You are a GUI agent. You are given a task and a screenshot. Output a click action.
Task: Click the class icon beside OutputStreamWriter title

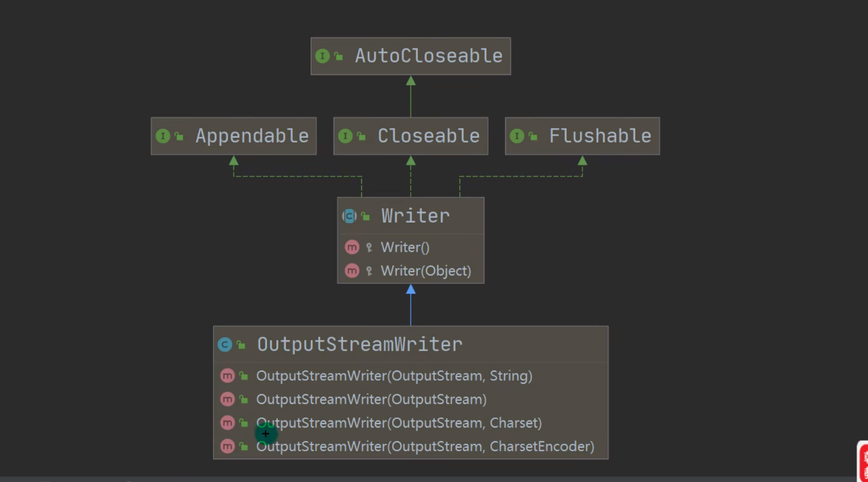coord(225,344)
